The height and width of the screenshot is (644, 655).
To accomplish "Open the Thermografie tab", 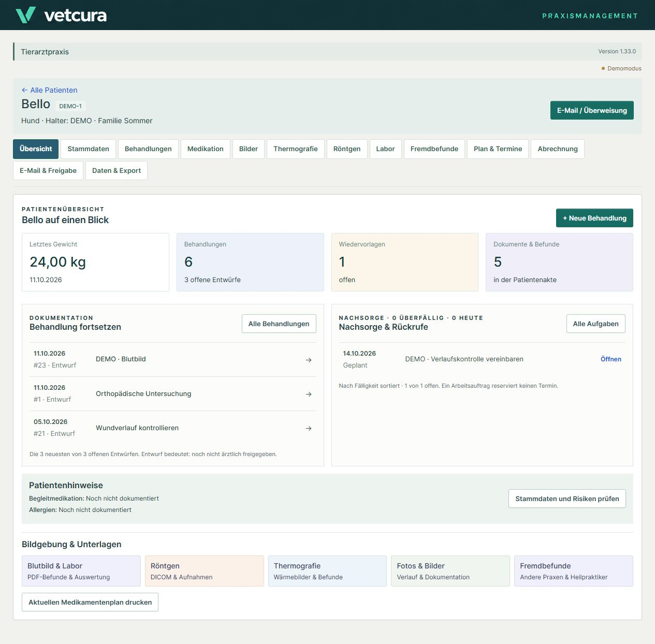I will [296, 149].
